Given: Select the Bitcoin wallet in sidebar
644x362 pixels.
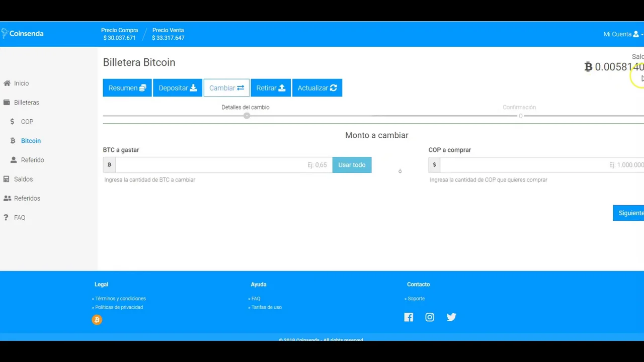Looking at the screenshot, I should (x=31, y=141).
